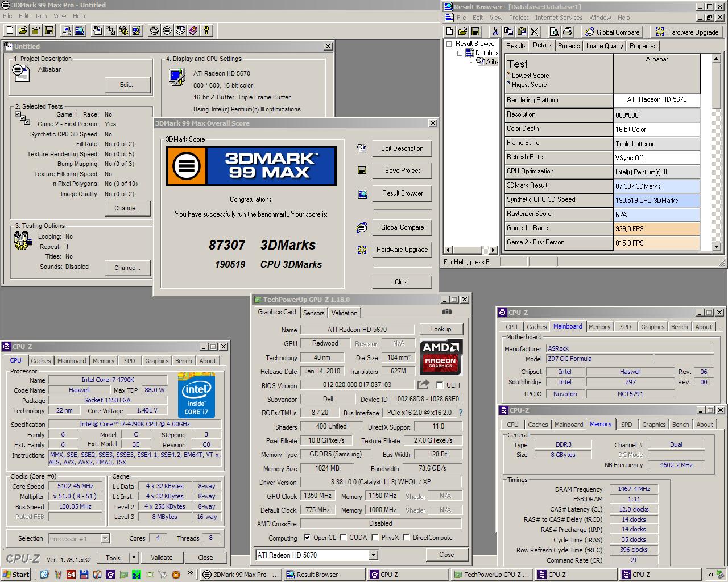Toggle OpenCL checkbox in GPU-Z

click(x=307, y=538)
